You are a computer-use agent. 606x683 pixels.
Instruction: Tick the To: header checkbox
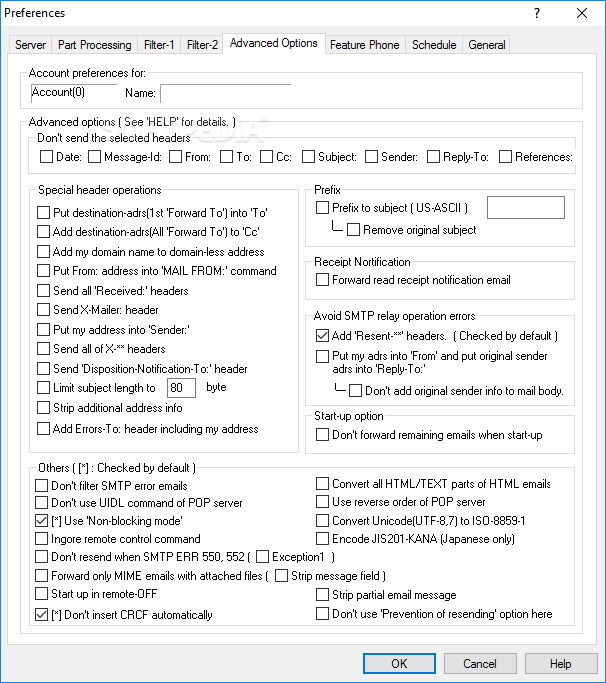tap(226, 157)
